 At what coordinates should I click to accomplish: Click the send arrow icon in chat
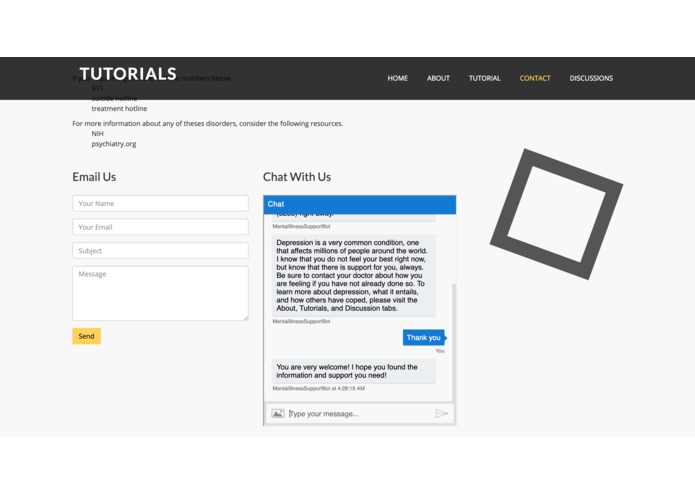[441, 413]
